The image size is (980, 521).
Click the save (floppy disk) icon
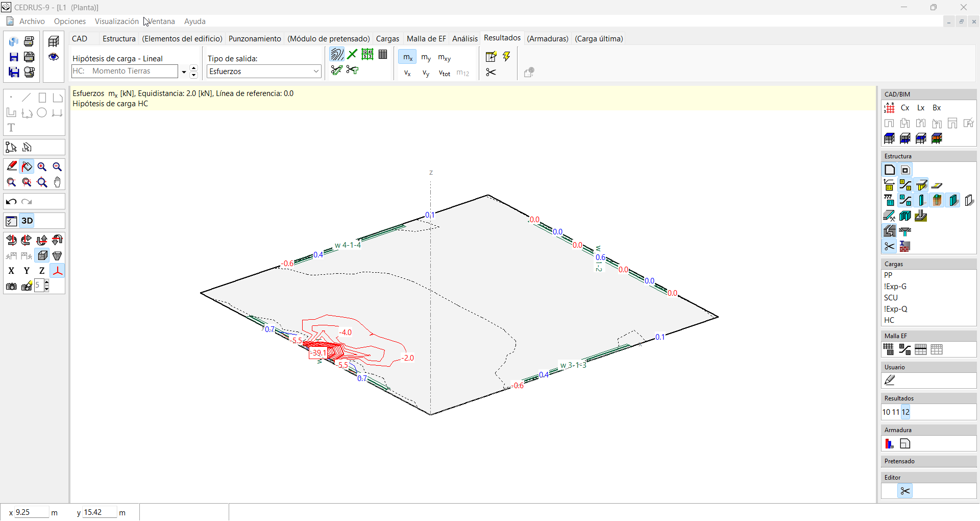(x=14, y=57)
